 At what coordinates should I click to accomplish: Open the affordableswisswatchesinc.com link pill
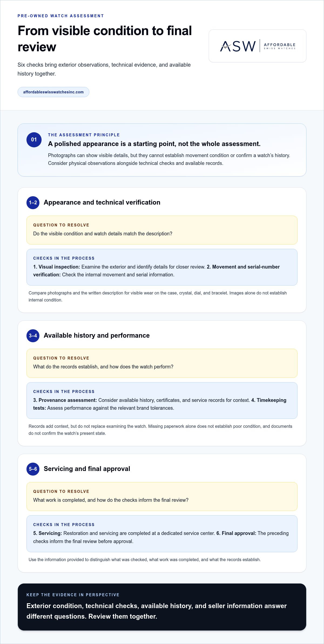[53, 92]
